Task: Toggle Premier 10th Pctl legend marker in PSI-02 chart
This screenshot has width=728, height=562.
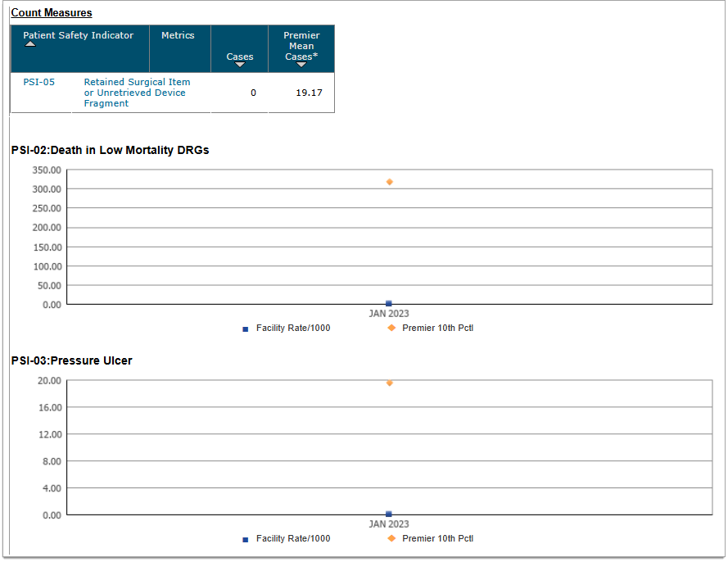Action: click(391, 328)
